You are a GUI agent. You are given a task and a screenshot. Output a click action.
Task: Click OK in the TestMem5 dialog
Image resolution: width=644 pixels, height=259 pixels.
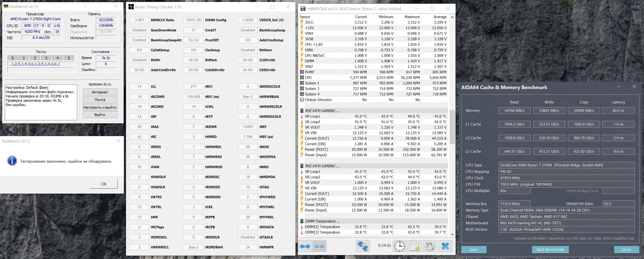tap(104, 184)
